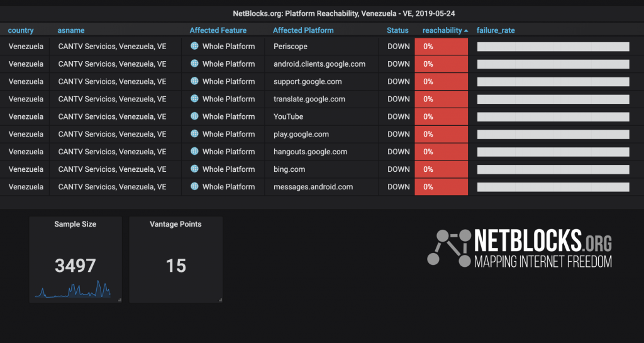Click the failure rate bar for hangouts.google.com
Screen dimensions: 644x343
coord(553,152)
